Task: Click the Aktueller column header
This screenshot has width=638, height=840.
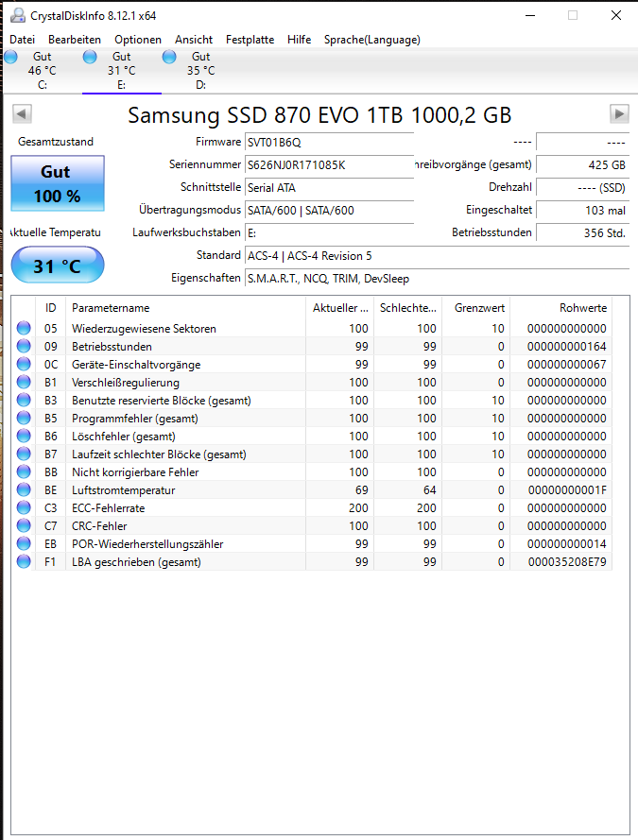Action: (x=339, y=308)
